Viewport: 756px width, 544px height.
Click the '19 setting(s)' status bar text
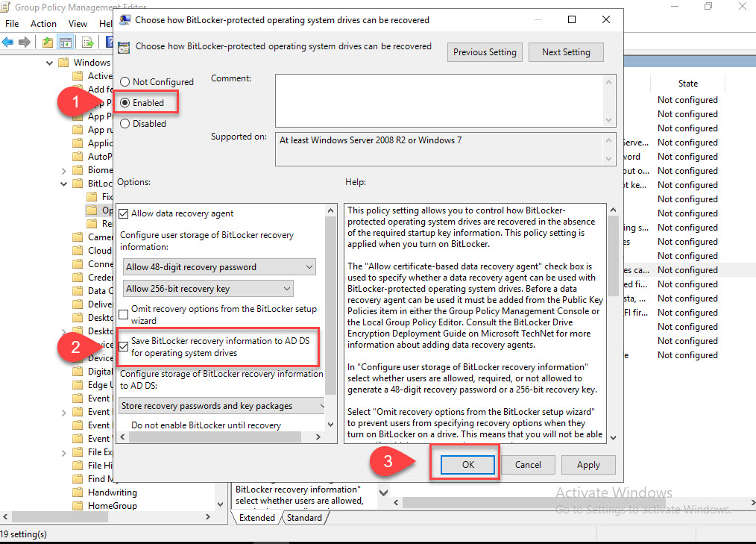click(x=24, y=534)
